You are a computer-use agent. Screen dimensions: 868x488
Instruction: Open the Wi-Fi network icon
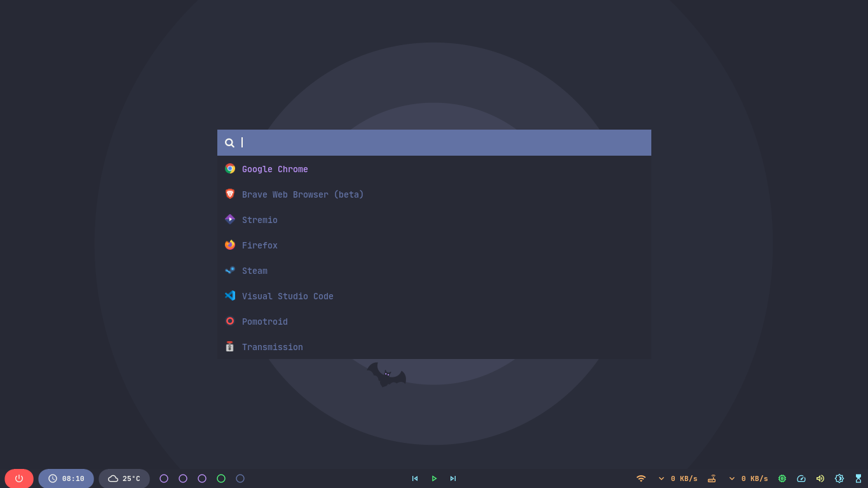tap(641, 478)
